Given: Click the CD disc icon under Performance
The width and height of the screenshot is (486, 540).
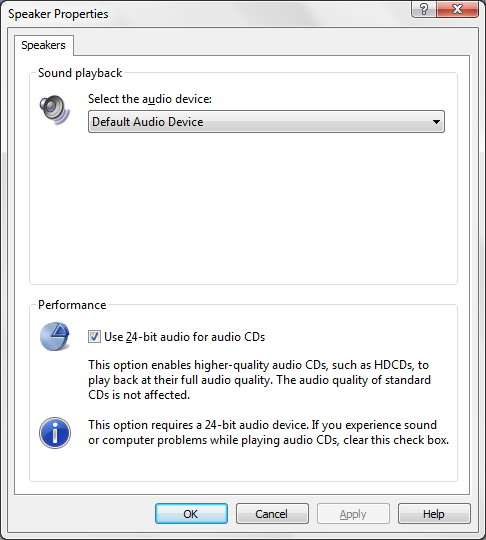Looking at the screenshot, I should 54,336.
